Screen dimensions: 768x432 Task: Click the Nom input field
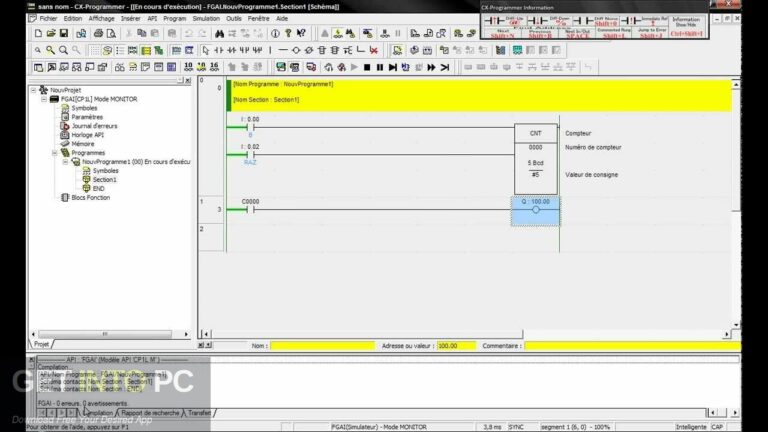(x=322, y=346)
